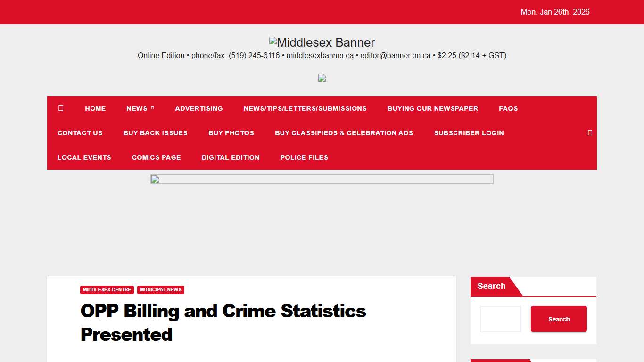Click the Middlesex Banner logo
Screen dimensions: 644x362
tap(322, 42)
